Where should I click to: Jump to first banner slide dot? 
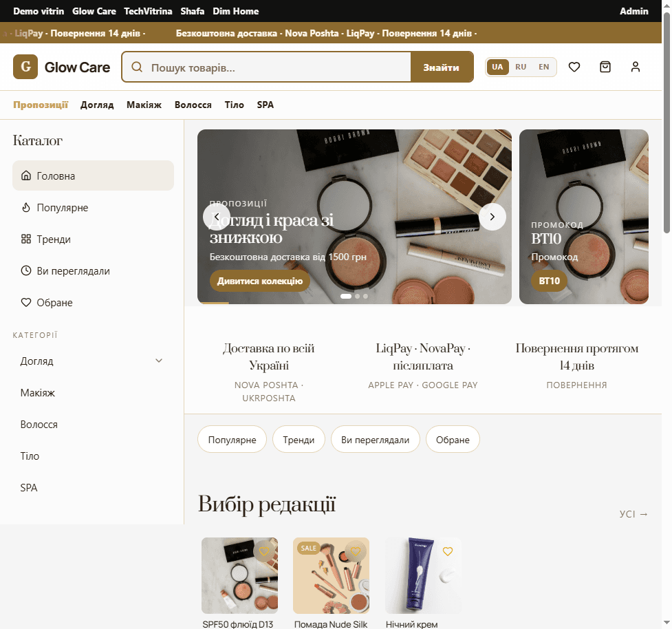(346, 297)
